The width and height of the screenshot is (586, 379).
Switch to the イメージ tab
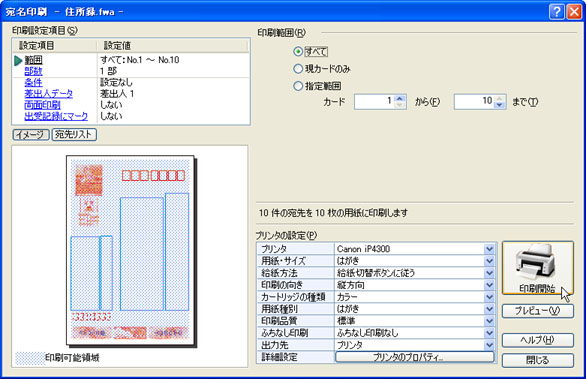(31, 135)
